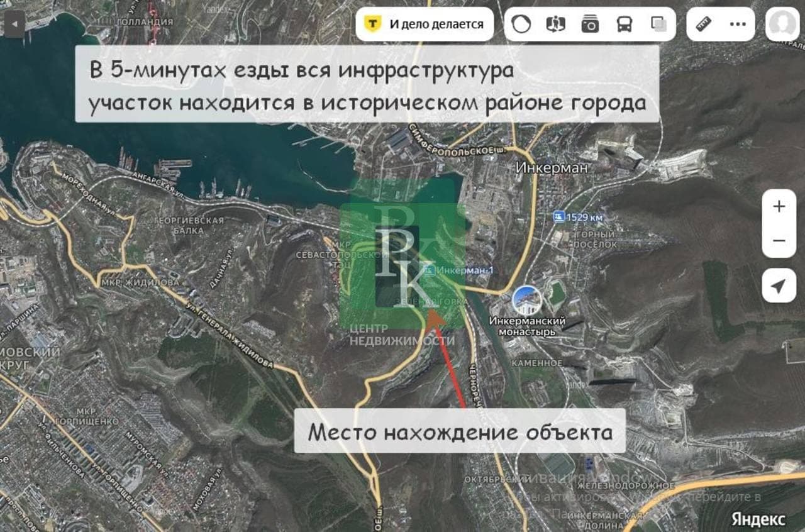This screenshot has width=805, height=532.
Task: Click the yellow T-Bank shield logo
Action: (374, 25)
